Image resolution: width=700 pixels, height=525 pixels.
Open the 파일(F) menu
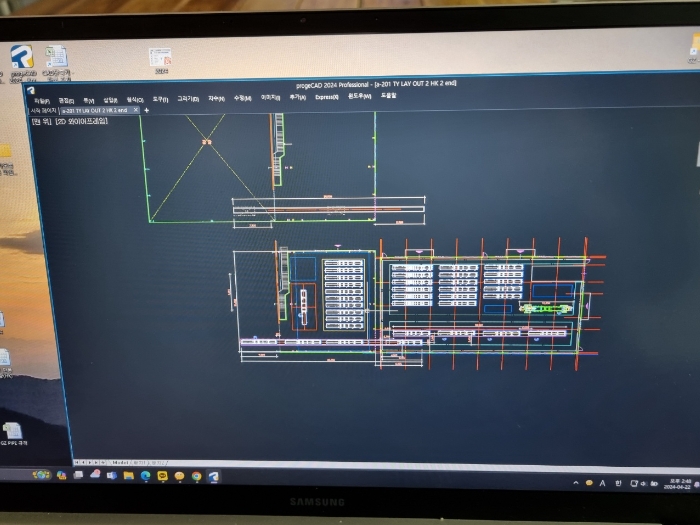[42, 101]
